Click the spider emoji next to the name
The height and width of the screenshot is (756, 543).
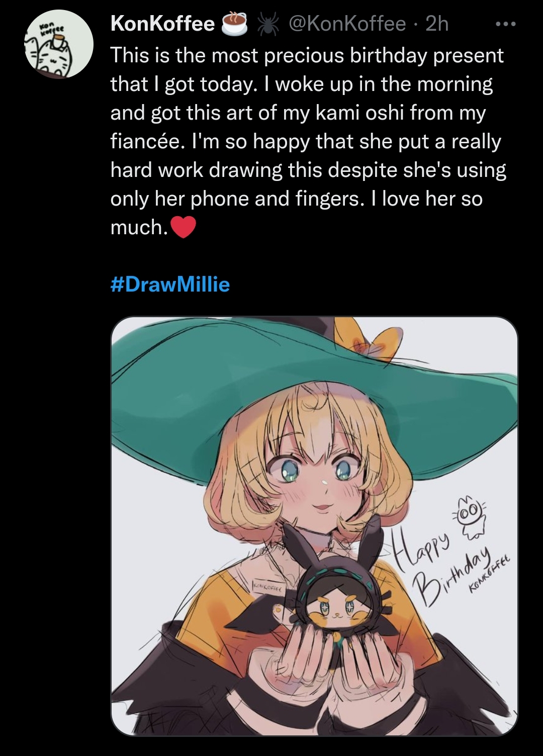pyautogui.click(x=269, y=24)
